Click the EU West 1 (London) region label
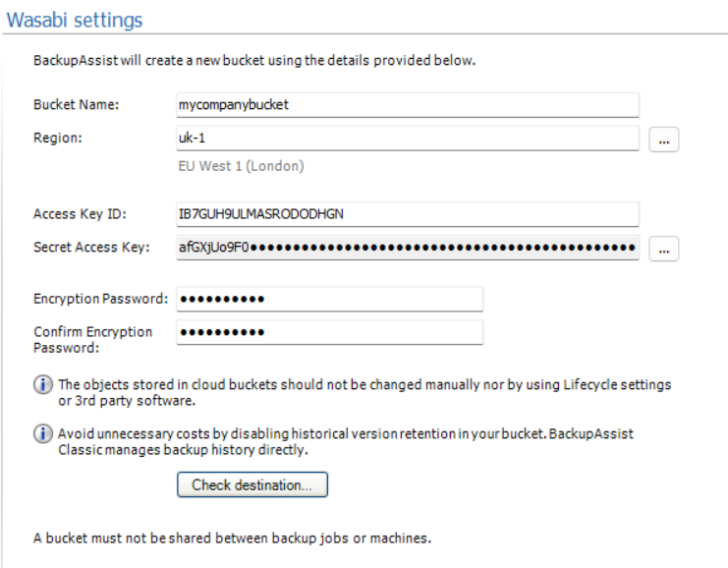This screenshot has height=568, width=728. [241, 166]
